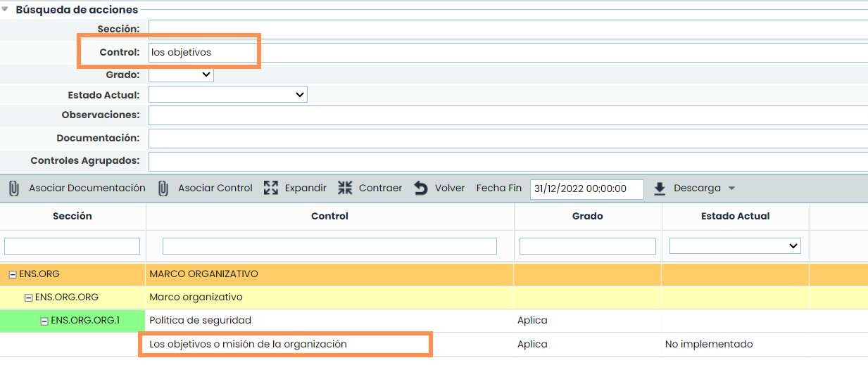This screenshot has height=365, width=868.
Task: Click the Contraer arrows icon
Action: click(x=345, y=188)
